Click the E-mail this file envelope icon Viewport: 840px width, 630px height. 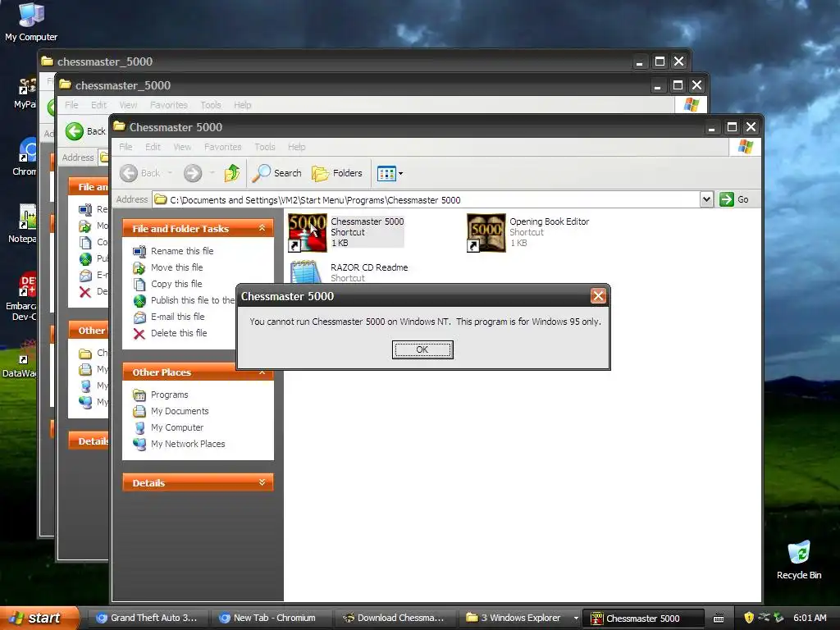click(139, 317)
